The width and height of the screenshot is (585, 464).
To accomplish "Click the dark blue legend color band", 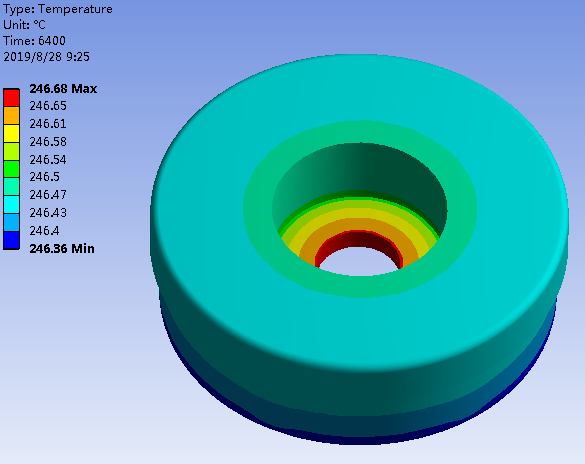I will [x=12, y=241].
